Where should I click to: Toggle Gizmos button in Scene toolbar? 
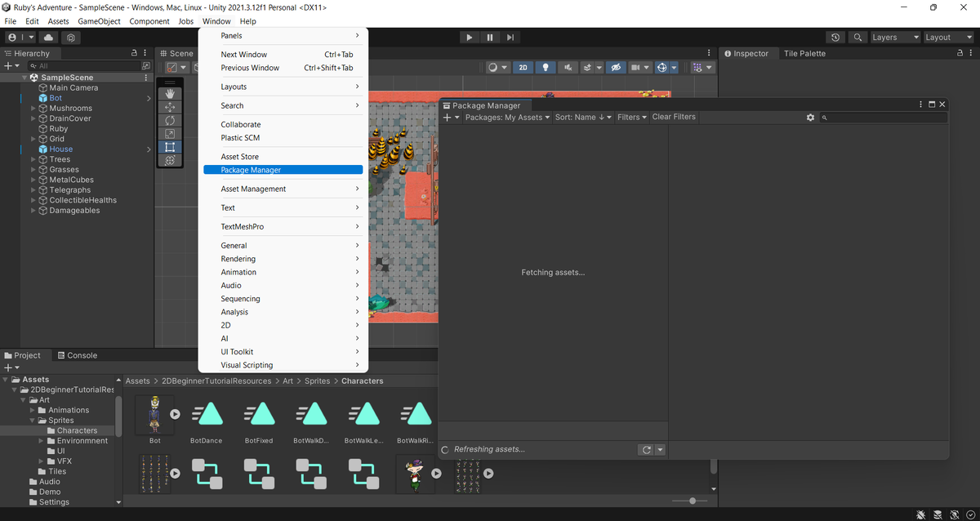pyautogui.click(x=663, y=68)
